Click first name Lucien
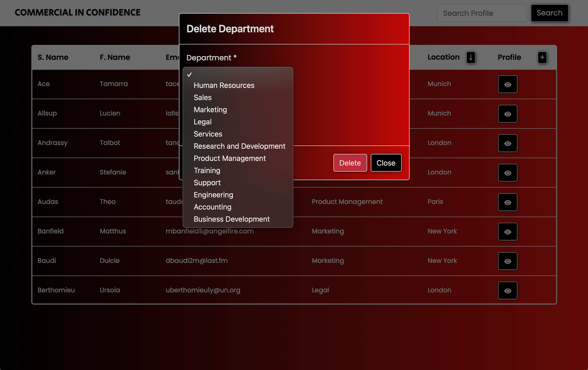Screen dimensions: 588x370 [110, 113]
